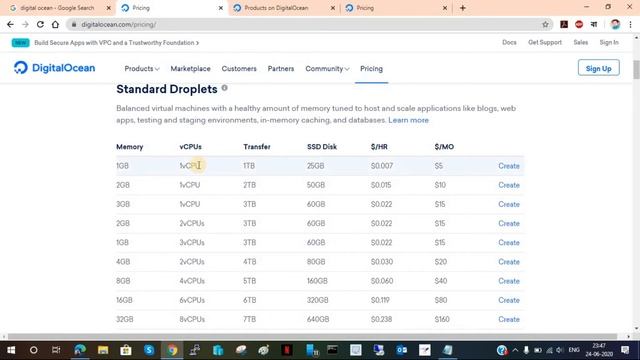Click the $0.007 hourly price cell
This screenshot has height=360, width=640.
tap(382, 166)
